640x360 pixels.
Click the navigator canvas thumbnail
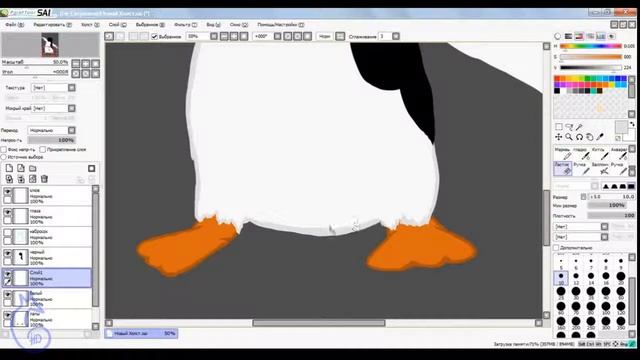50,45
